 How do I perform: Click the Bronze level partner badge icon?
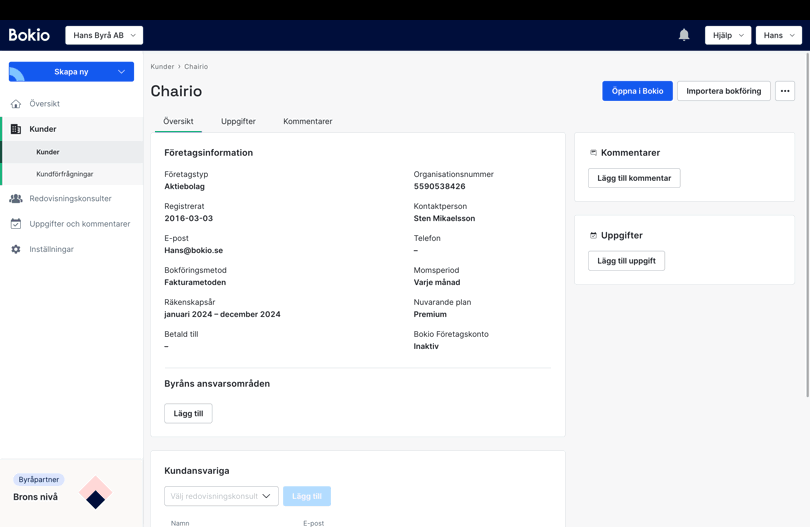point(95,493)
